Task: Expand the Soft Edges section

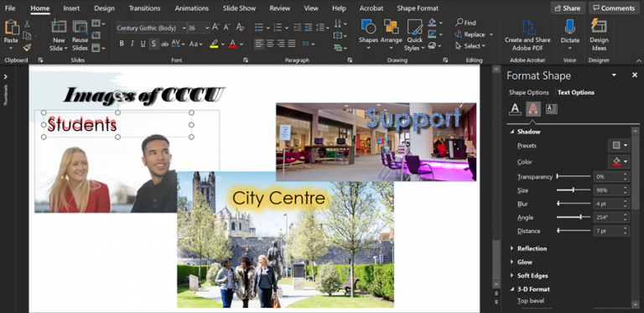Action: click(512, 275)
